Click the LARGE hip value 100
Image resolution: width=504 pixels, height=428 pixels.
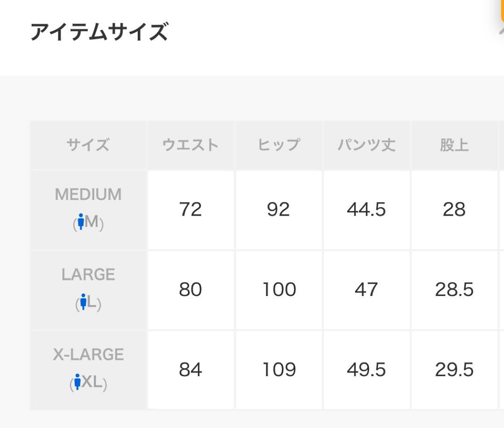pyautogui.click(x=279, y=289)
